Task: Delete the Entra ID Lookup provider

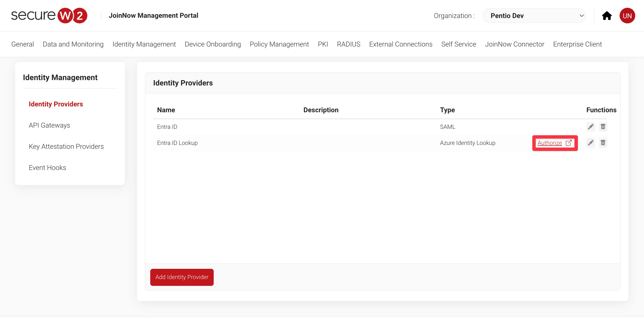Action: pyautogui.click(x=603, y=143)
